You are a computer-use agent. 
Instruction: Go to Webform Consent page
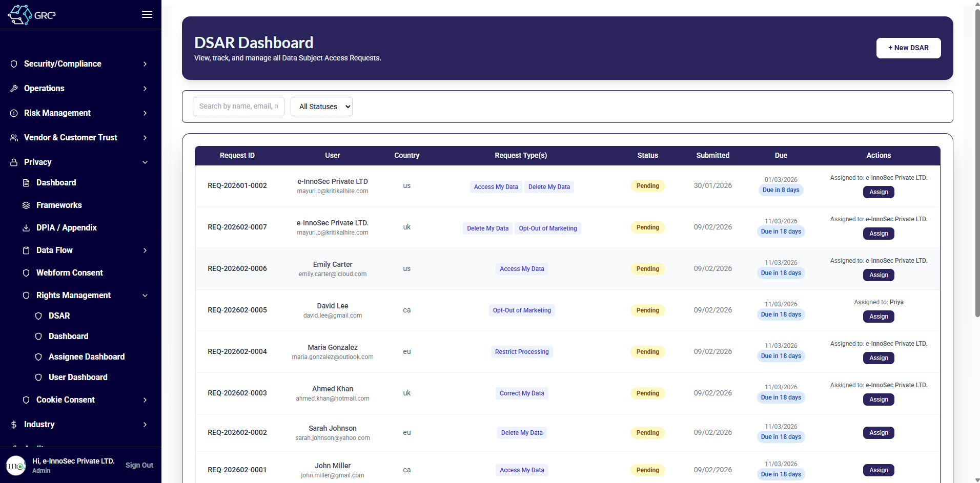click(69, 273)
